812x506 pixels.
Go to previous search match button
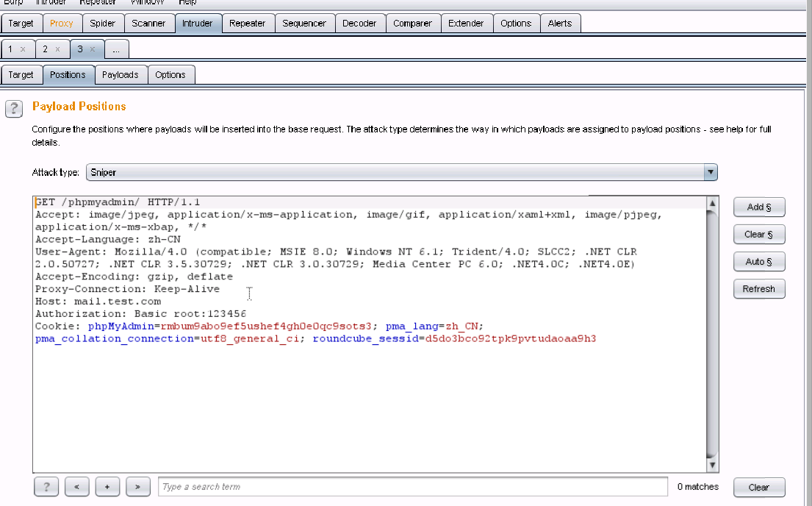pyautogui.click(x=76, y=487)
